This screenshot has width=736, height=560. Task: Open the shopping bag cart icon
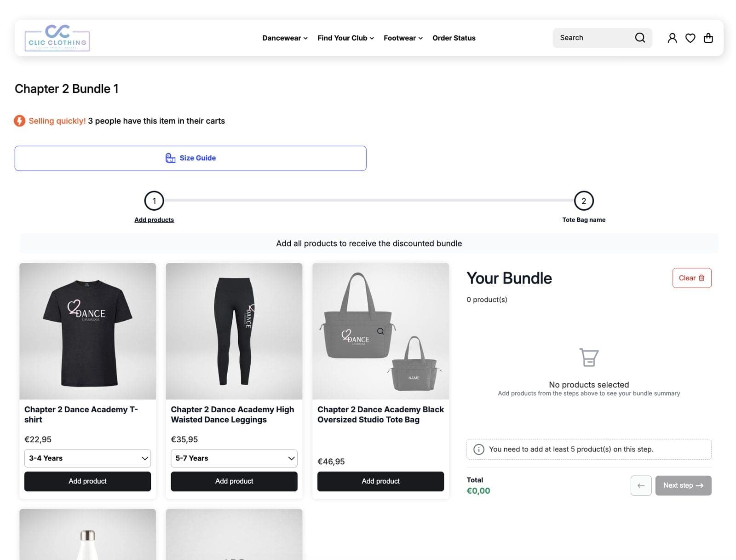coord(708,38)
